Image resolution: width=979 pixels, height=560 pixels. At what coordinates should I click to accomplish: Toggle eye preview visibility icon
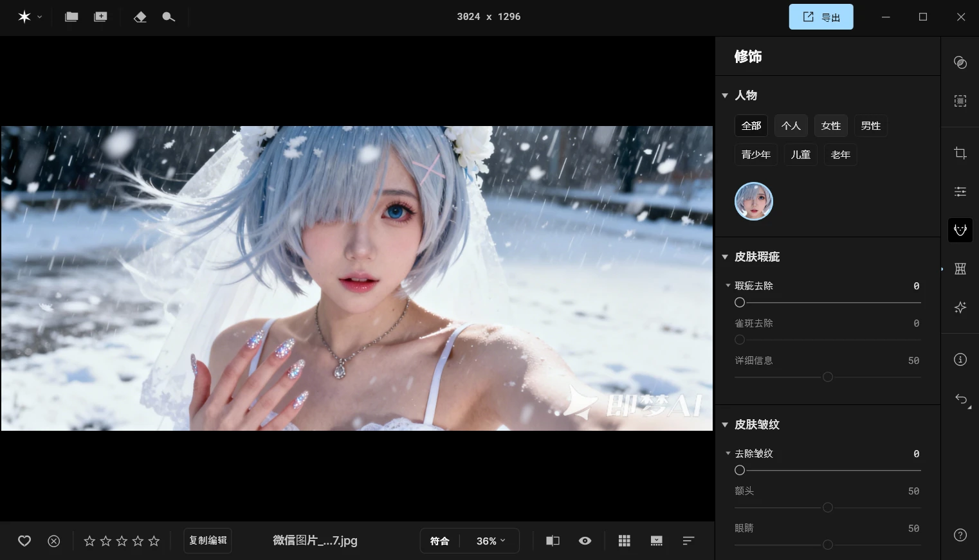pos(585,541)
